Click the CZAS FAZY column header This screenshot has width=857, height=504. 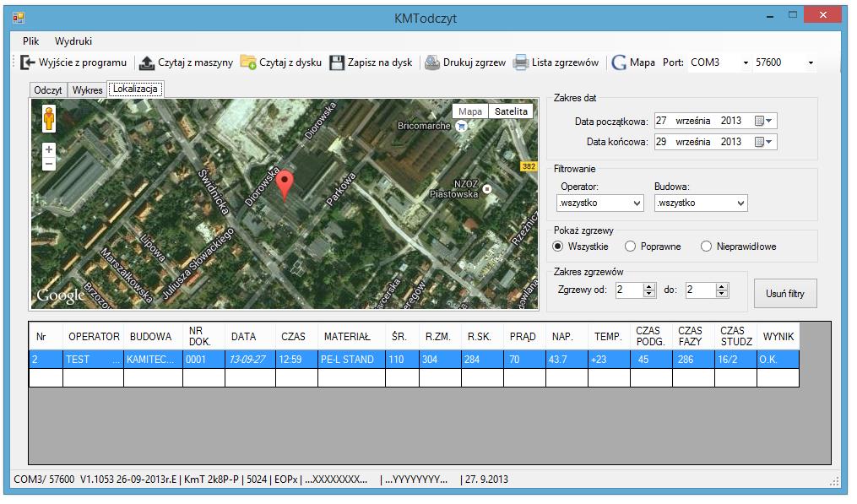(693, 337)
